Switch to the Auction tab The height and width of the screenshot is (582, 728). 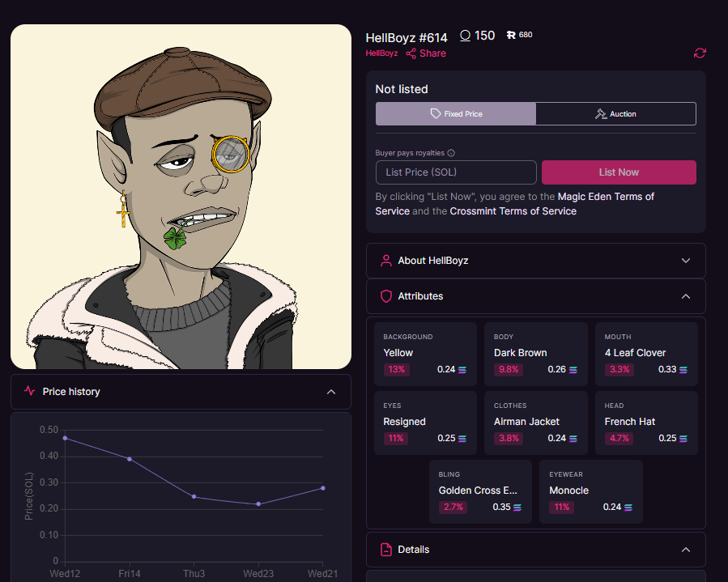point(615,113)
